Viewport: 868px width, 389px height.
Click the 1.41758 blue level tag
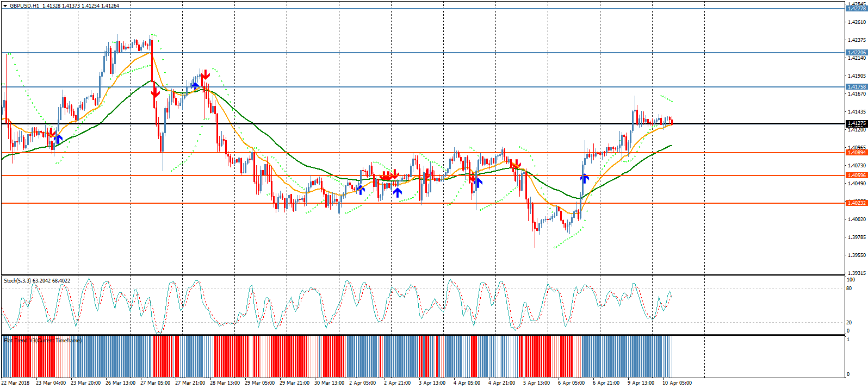857,87
